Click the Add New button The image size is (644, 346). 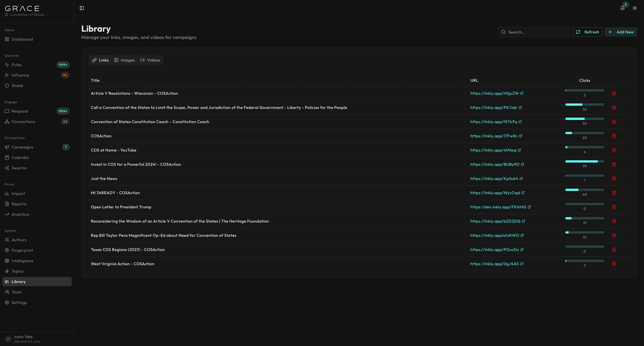(x=621, y=32)
